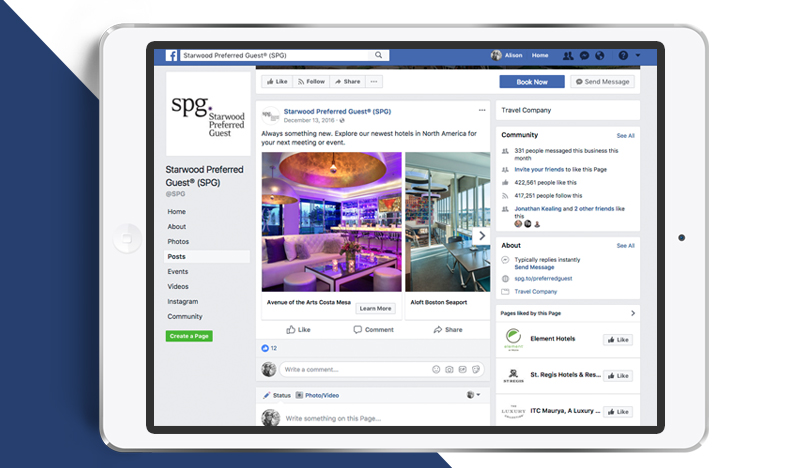
Task: Insert an emoji in the comment
Action: (436, 370)
